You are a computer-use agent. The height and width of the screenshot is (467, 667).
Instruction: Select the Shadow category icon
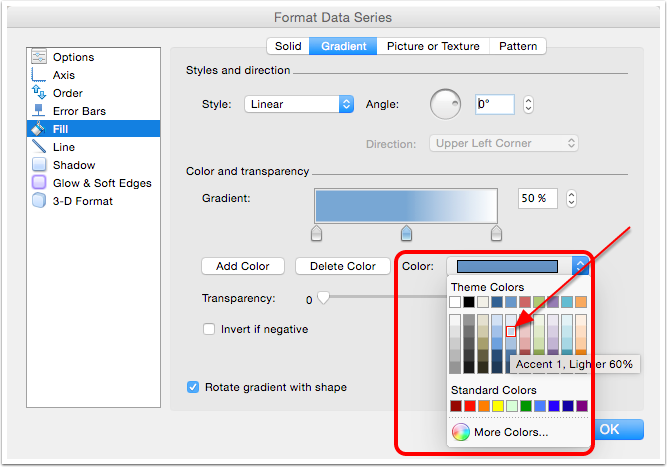(x=39, y=165)
